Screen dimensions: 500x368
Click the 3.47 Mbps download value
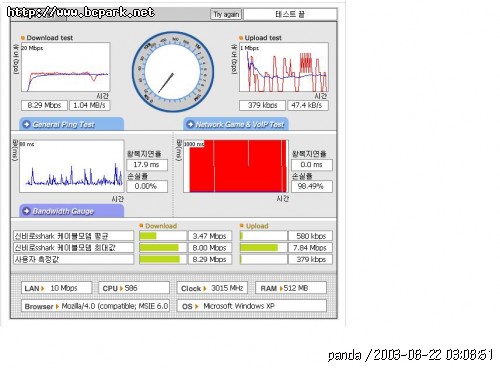(x=210, y=236)
